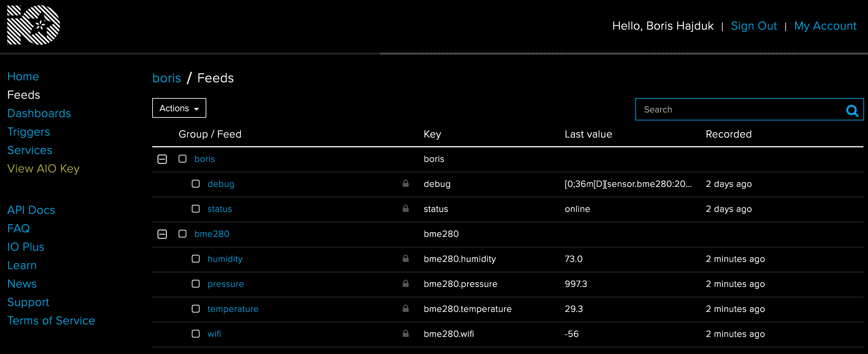Viewport: 868px width, 354px height.
Task: Click the lock icon next to bme280.wifi
Action: click(x=405, y=334)
